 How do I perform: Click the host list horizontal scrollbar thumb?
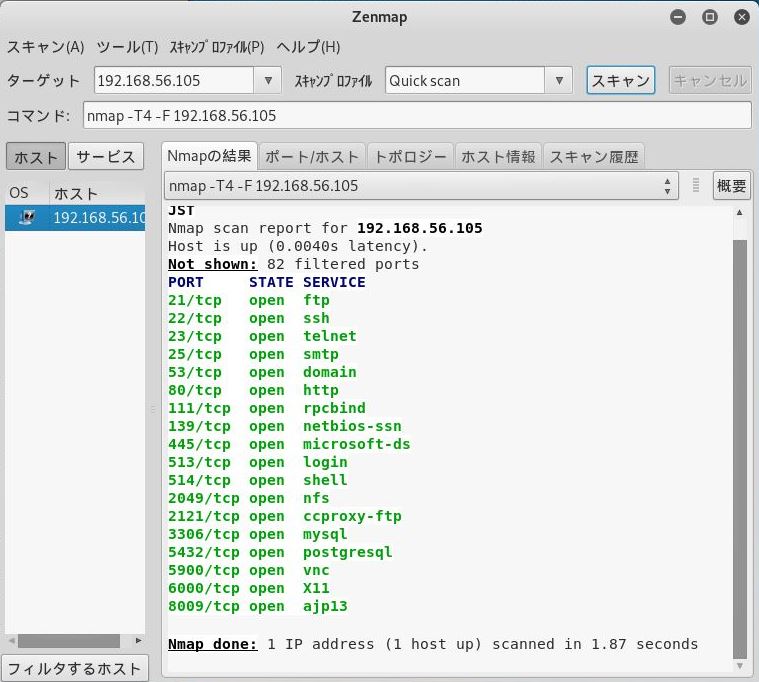pos(69,641)
